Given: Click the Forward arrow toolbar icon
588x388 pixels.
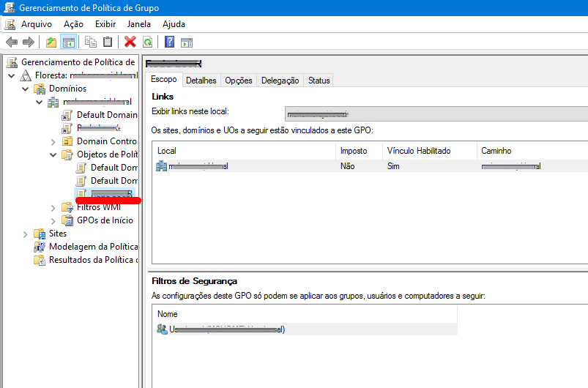Looking at the screenshot, I should (28, 42).
